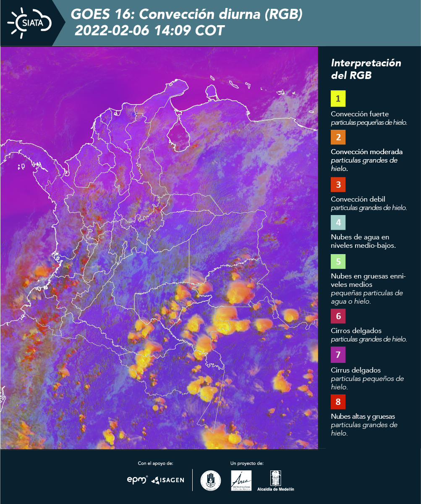Select the red-orange swatch numbered 3

point(338,184)
